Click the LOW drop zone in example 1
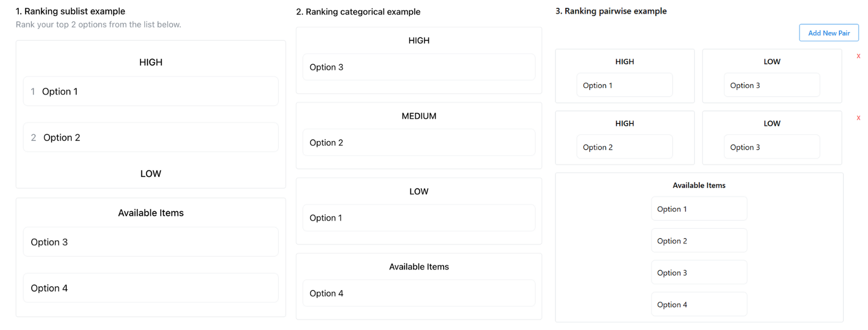 (150, 173)
